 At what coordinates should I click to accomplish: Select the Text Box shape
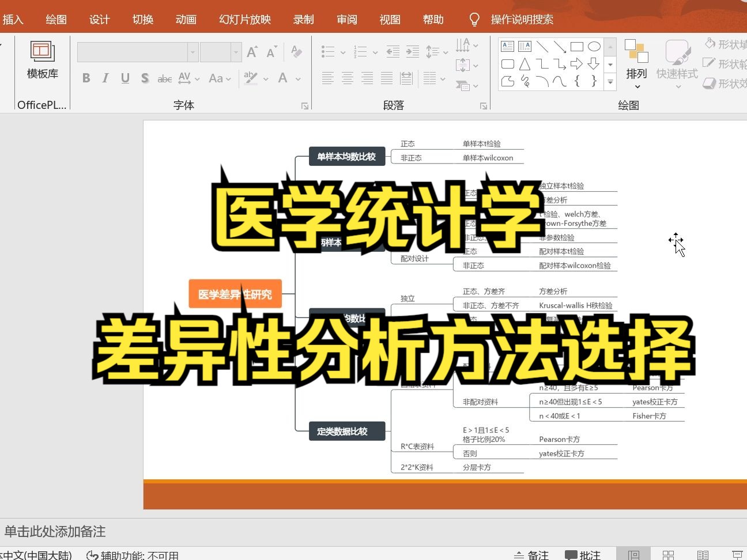[508, 47]
